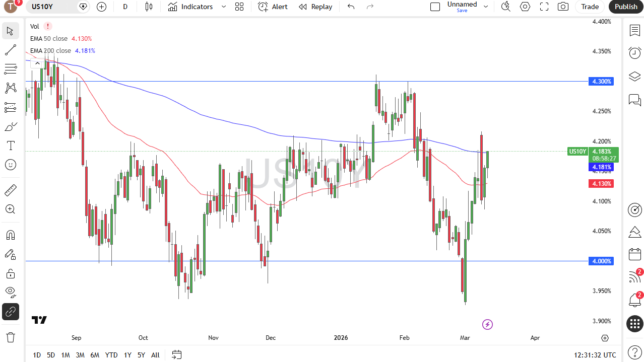This screenshot has width=644, height=362.
Task: Expand the manage layouts dropdown arrow
Action: coord(486,7)
